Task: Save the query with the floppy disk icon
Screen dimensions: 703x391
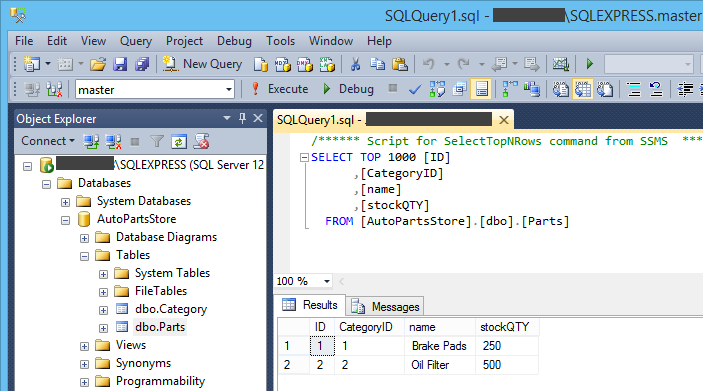Action: tap(120, 64)
